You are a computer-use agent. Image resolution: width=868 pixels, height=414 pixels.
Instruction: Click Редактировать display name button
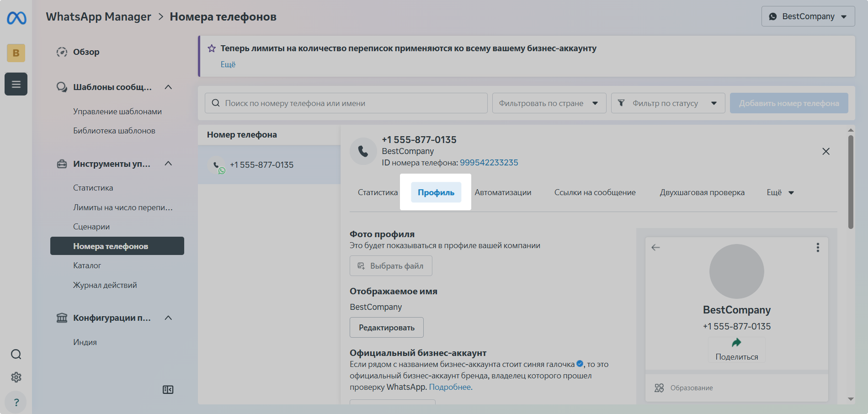[387, 328]
